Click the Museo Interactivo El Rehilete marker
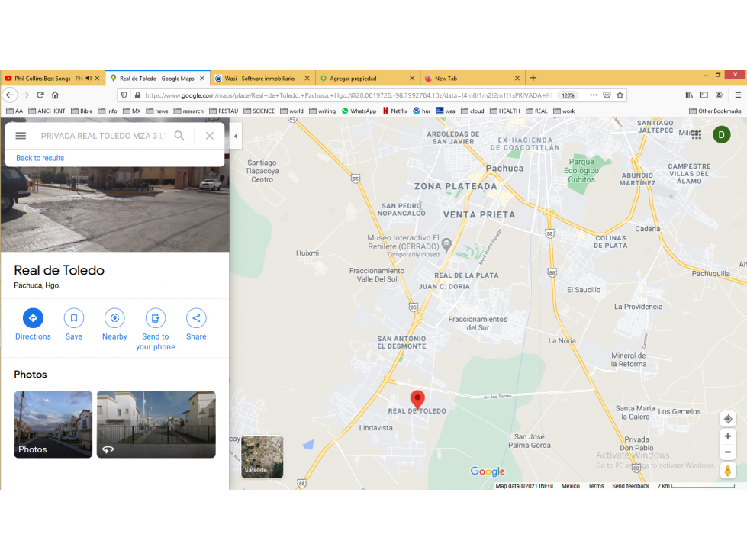Screen dimensions: 747x560 [446, 244]
